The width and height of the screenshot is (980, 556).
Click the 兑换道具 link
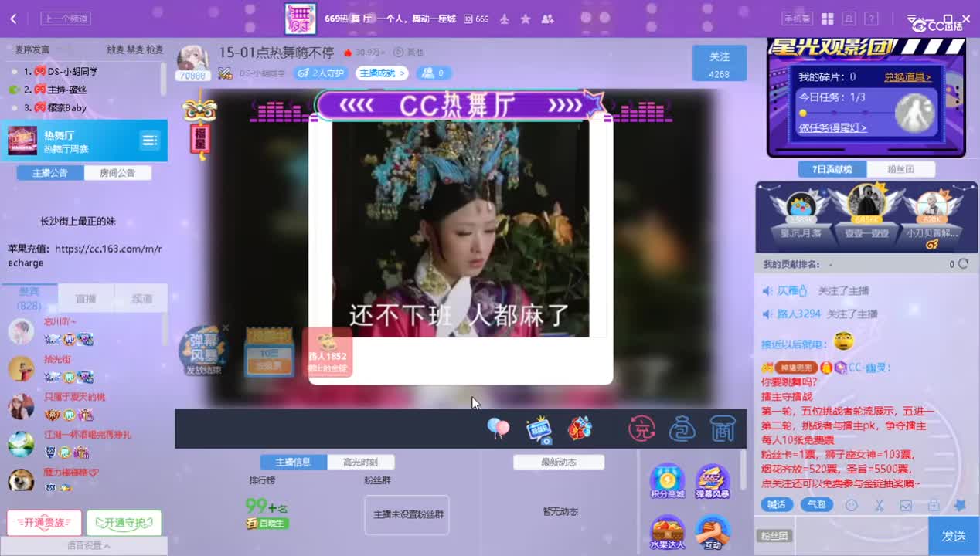pos(907,77)
